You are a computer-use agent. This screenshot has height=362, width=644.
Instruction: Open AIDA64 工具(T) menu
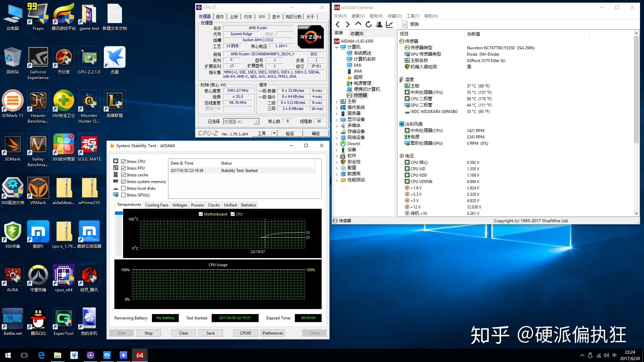(413, 16)
